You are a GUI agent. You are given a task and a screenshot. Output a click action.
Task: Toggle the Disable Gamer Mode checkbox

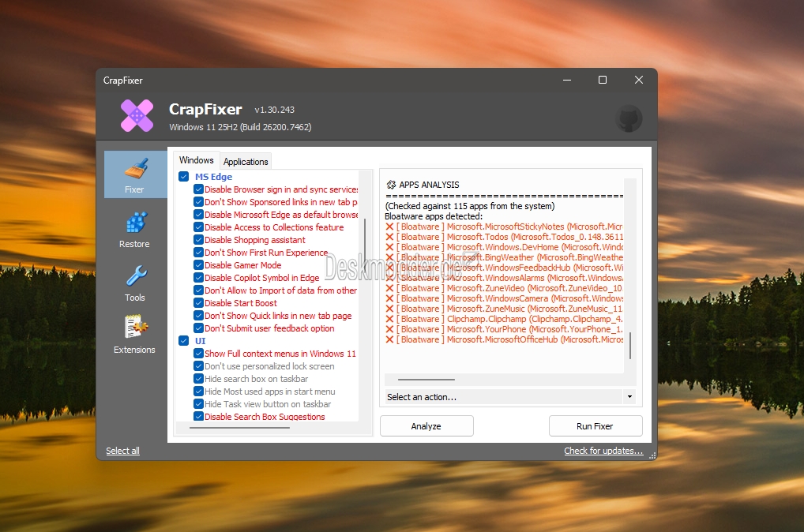197,265
